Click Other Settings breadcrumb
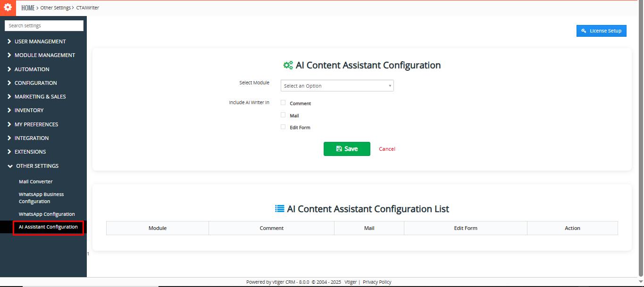Image resolution: width=644 pixels, height=287 pixels. coord(56,8)
